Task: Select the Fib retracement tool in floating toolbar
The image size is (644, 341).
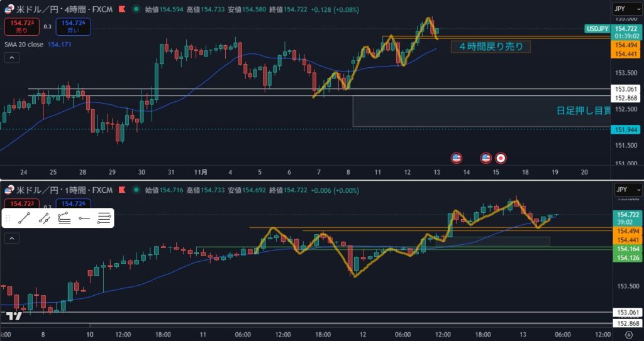Action: pos(64,218)
